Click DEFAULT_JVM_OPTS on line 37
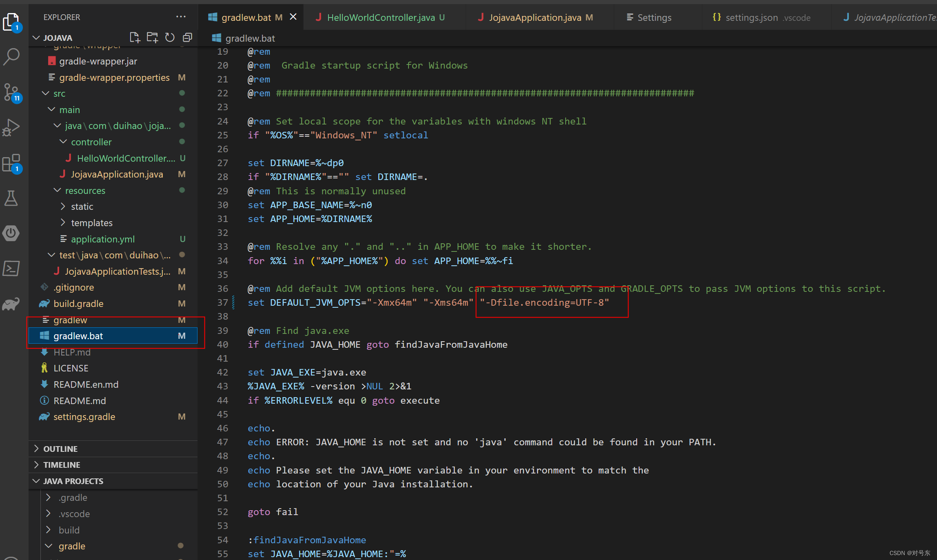 coord(315,302)
